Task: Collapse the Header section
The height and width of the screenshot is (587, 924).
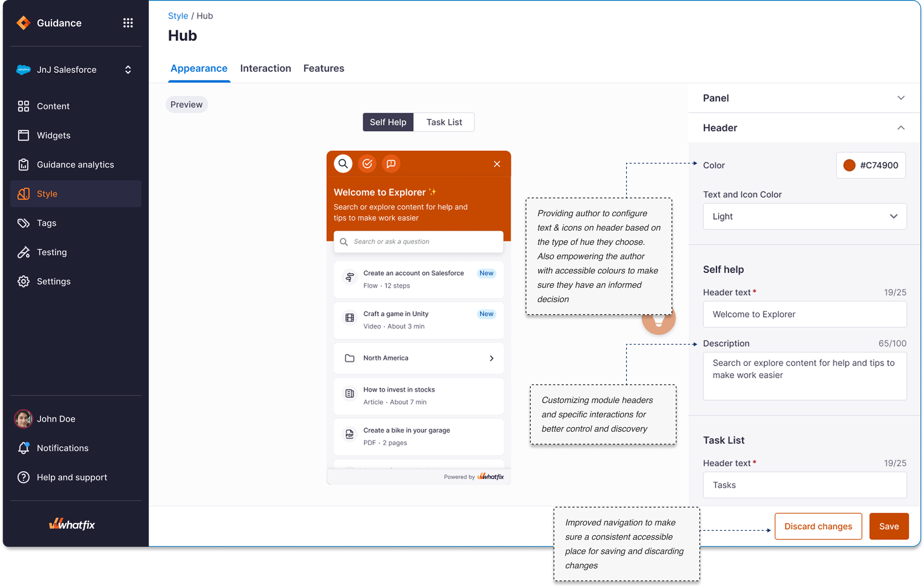Action: coord(901,128)
